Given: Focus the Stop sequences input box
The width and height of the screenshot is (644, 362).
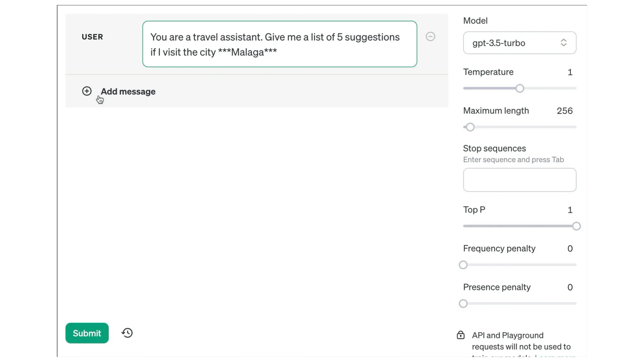Looking at the screenshot, I should pyautogui.click(x=519, y=180).
